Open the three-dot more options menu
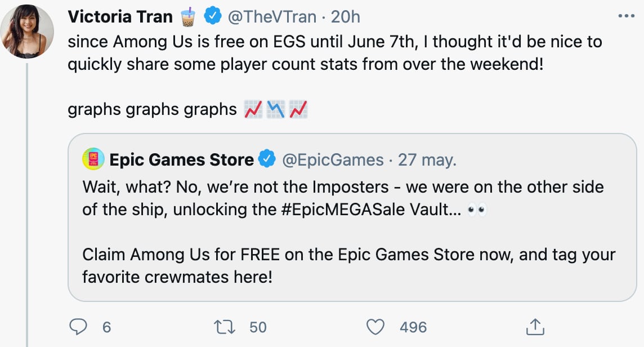This screenshot has height=347, width=644. click(x=626, y=16)
